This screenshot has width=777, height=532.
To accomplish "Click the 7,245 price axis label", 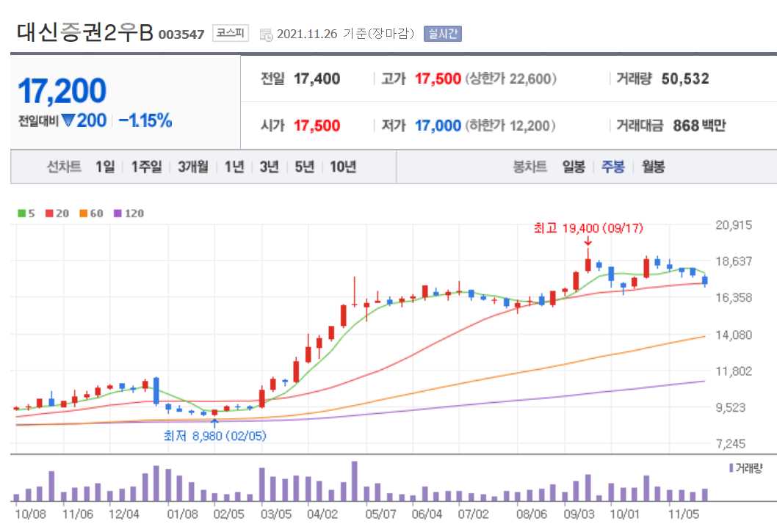I will (731, 443).
